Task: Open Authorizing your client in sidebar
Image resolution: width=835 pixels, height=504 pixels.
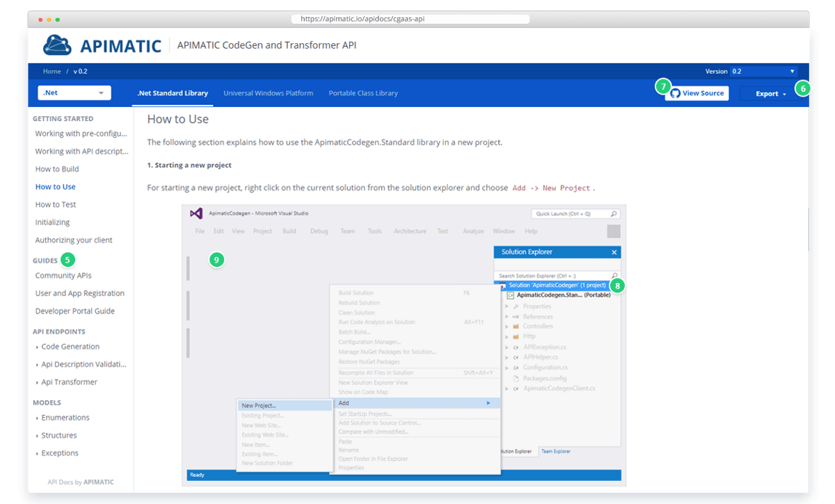Action: [x=74, y=241]
